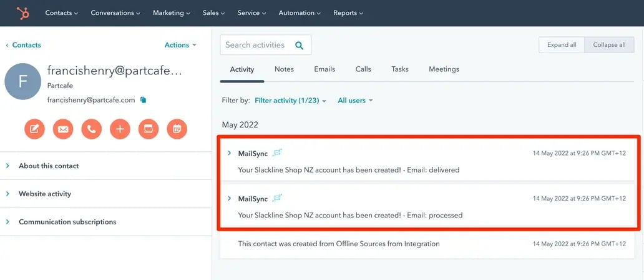Click the HubSpot sprocket logo
The height and width of the screenshot is (280, 644).
pos(23,12)
